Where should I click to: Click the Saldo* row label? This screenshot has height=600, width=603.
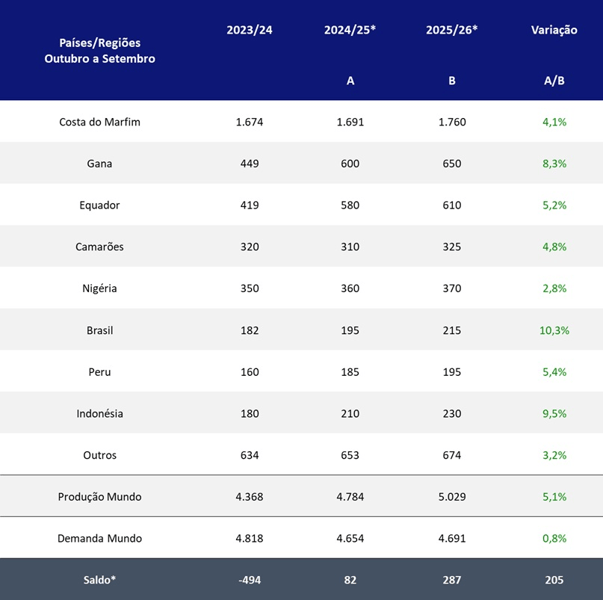tap(100, 580)
